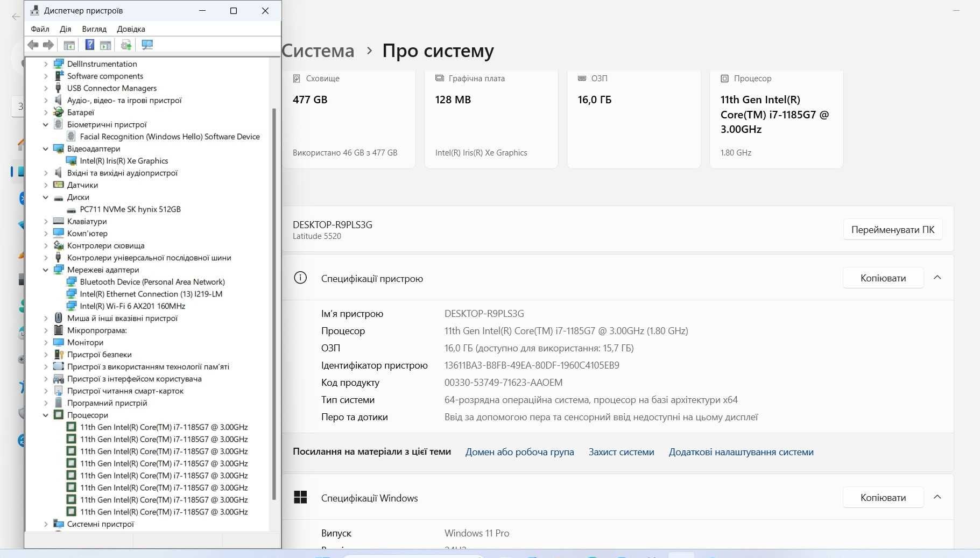980x558 pixels.
Task: Collapse the Мережеві адаптери category
Action: click(46, 270)
